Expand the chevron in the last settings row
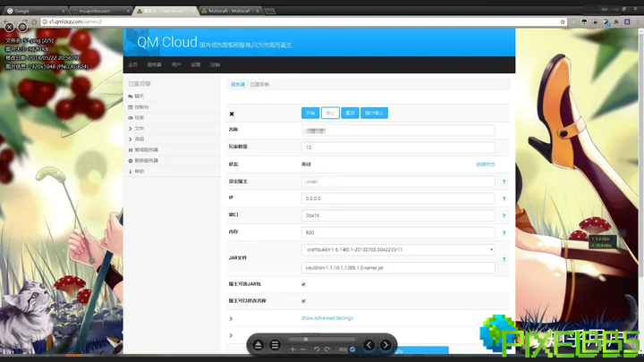This screenshot has height=362, width=644. [231, 335]
